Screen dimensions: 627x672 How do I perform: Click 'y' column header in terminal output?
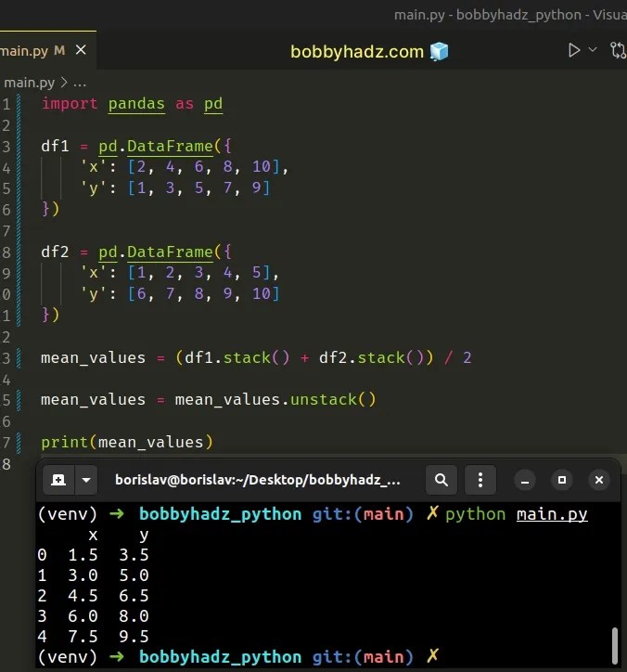[x=144, y=536]
